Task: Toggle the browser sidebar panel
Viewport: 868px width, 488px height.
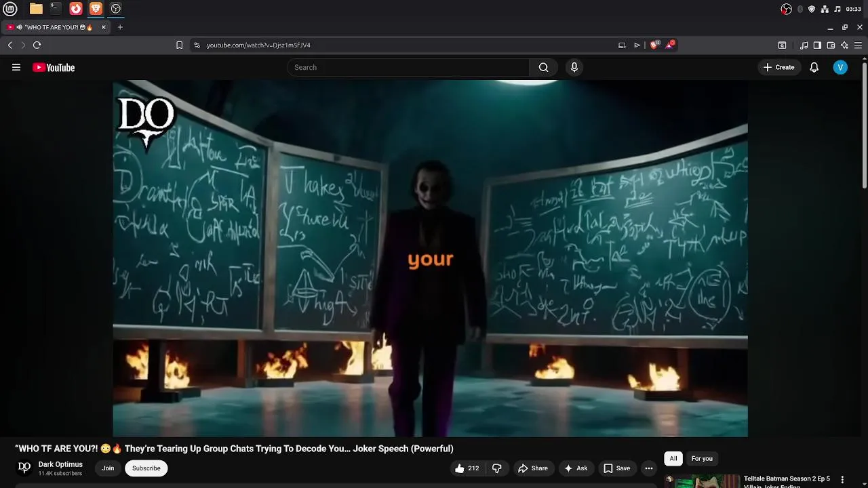Action: [x=817, y=45]
